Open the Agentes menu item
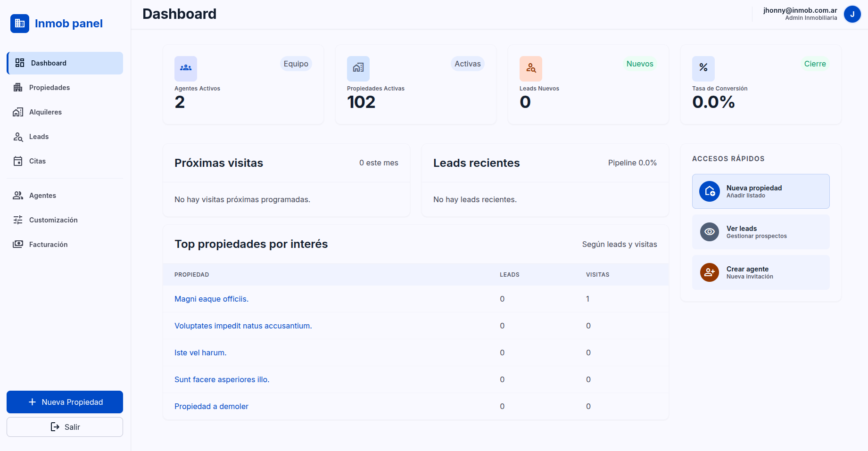Screen dimensions: 868x451 (x=65, y=196)
